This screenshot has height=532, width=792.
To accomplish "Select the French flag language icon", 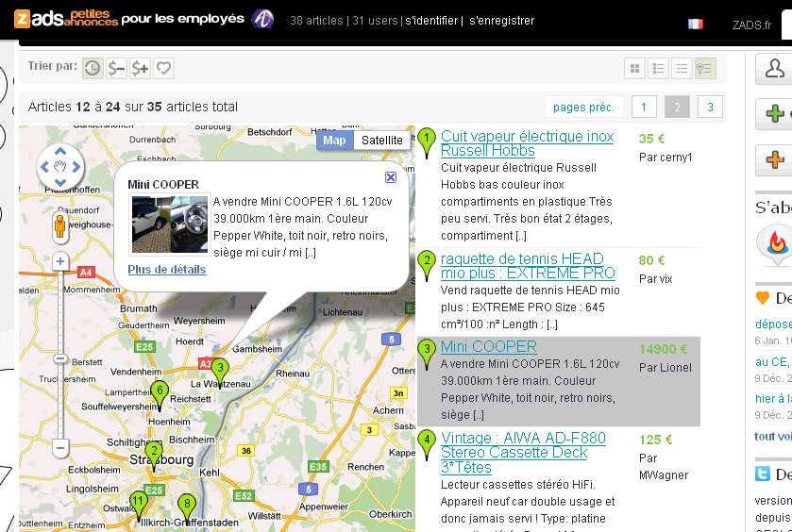I will pos(696,24).
